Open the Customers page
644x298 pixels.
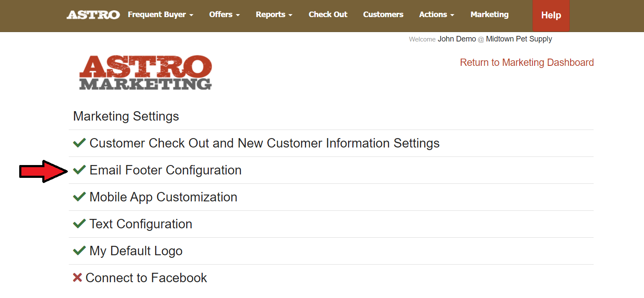coord(383,15)
